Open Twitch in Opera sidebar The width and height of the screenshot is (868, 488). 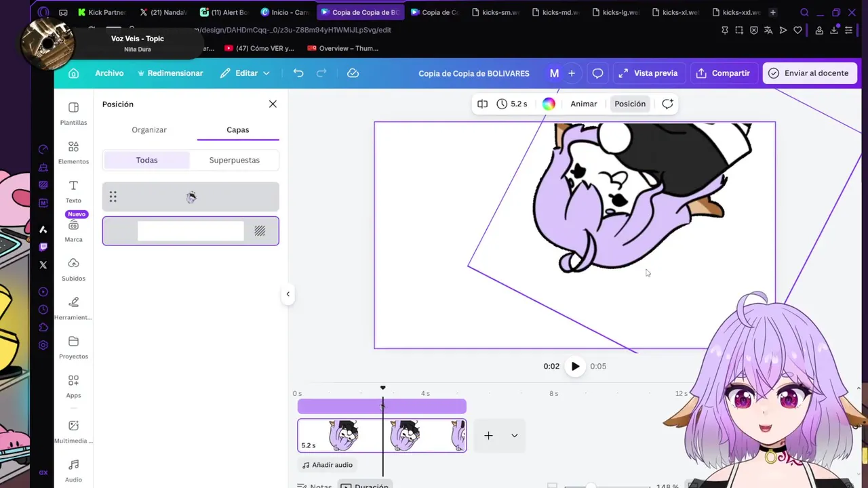pos(43,247)
